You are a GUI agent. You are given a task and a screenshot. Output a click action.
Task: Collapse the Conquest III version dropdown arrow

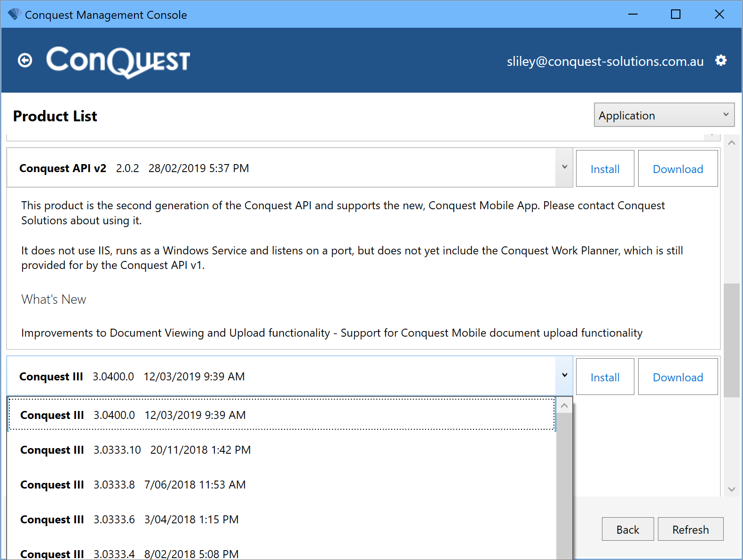564,376
